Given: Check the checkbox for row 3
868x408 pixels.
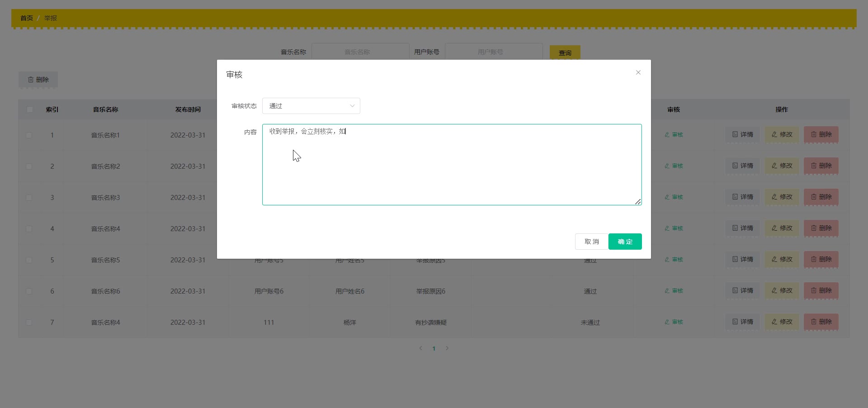Looking at the screenshot, I should tap(29, 198).
